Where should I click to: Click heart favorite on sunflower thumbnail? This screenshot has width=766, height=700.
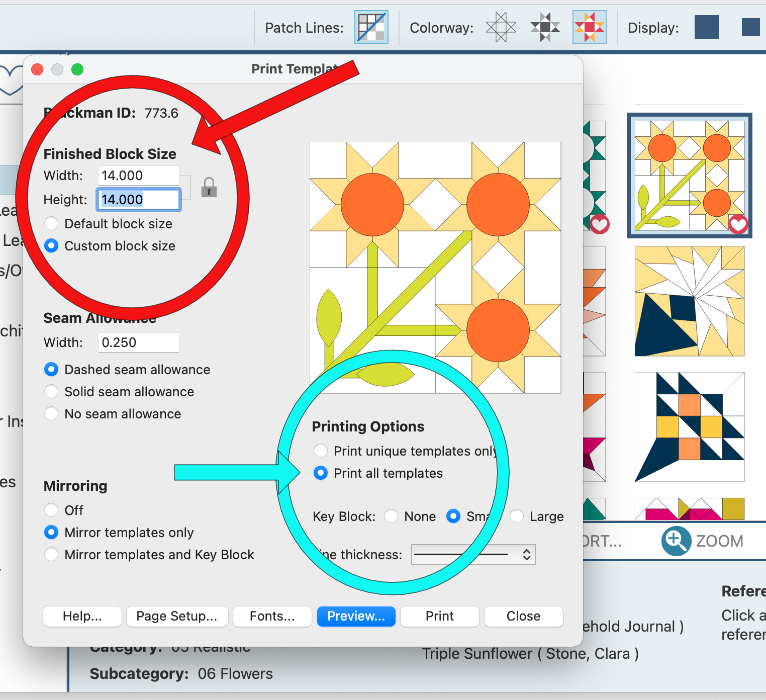738,224
